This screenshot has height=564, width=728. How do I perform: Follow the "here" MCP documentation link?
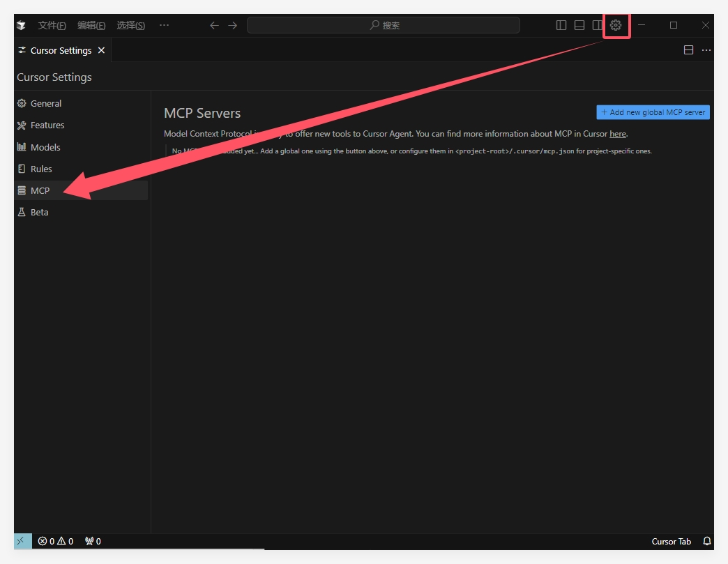618,134
